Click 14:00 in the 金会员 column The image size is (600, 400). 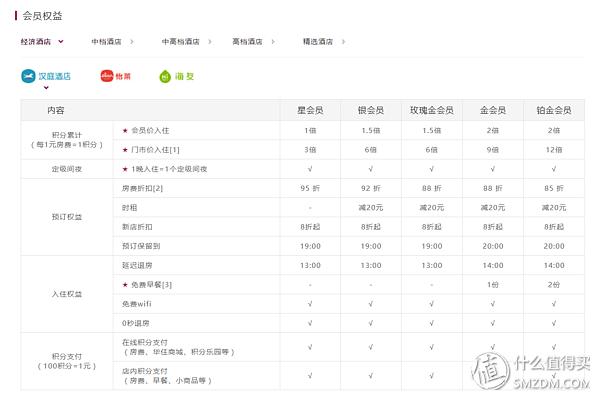coord(493,265)
